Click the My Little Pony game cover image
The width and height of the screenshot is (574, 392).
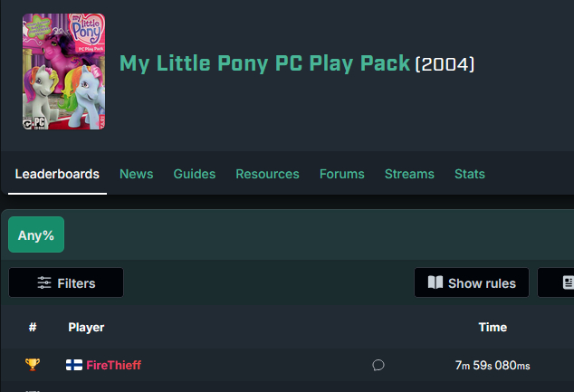coord(63,71)
